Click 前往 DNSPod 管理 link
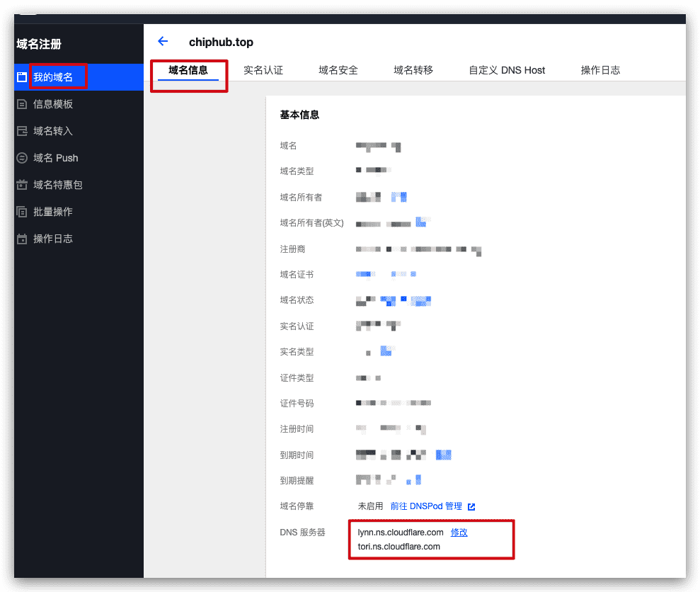Image resolution: width=700 pixels, height=592 pixels. pos(426,506)
